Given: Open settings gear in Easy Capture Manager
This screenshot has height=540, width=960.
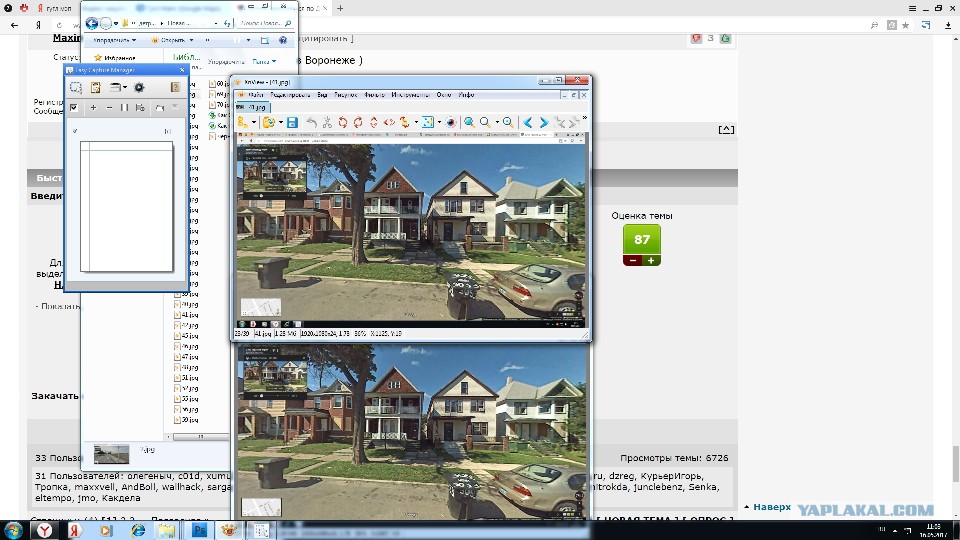Looking at the screenshot, I should point(139,88).
